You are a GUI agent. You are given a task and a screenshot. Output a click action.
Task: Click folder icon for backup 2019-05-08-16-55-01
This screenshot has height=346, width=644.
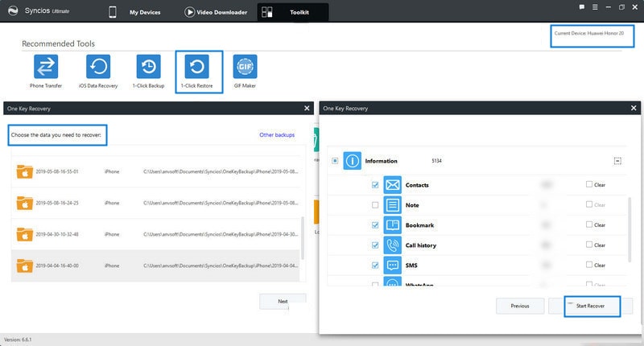[25, 171]
